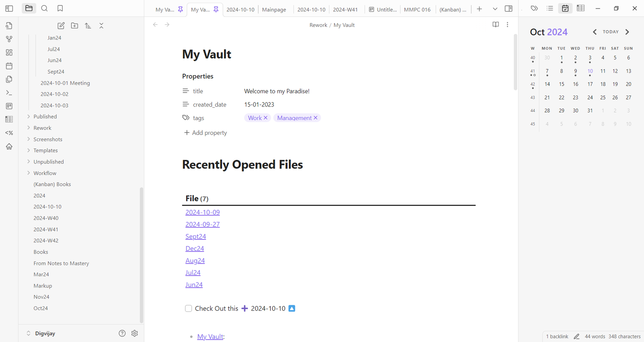Image resolution: width=644 pixels, height=342 pixels.
Task: Open vault settings gear icon
Action: [x=135, y=333]
